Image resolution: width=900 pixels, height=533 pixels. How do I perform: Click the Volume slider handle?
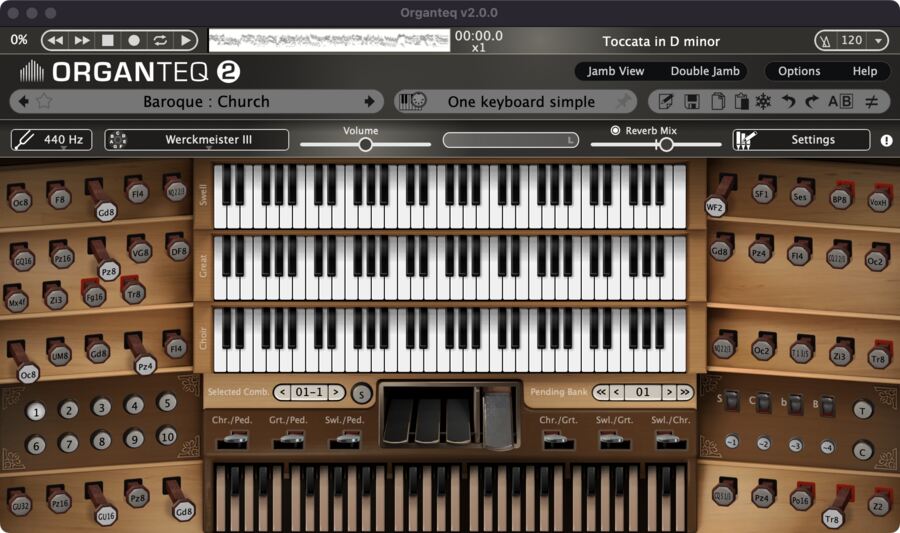tap(365, 144)
